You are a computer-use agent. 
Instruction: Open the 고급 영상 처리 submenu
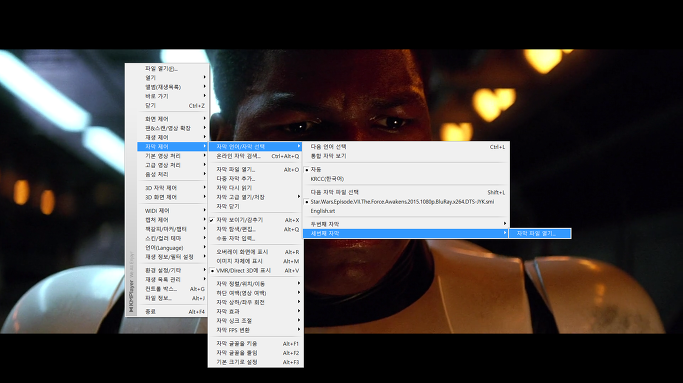tap(172, 165)
